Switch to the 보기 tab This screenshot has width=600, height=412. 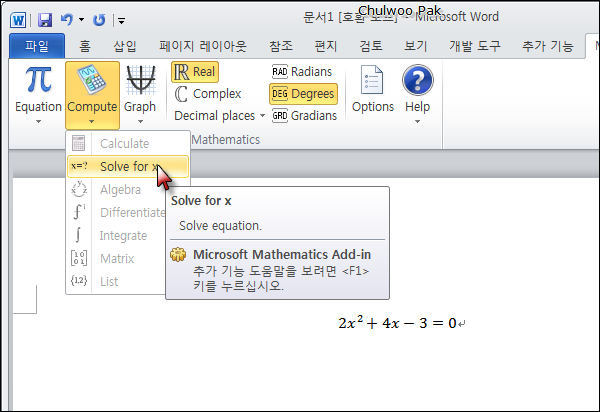click(416, 46)
